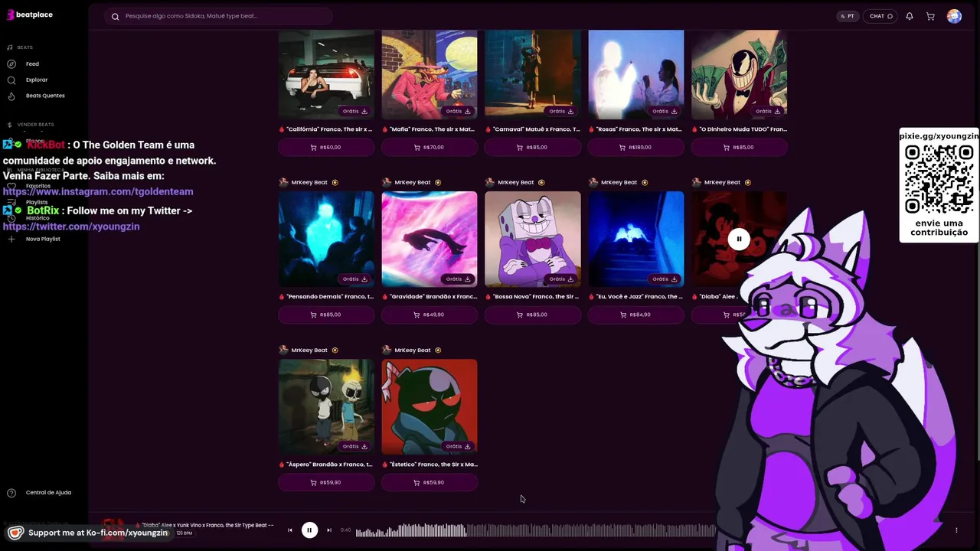Open MrKeey Beat profile above "Bossa Nova"
Image resolution: width=980 pixels, height=551 pixels.
tap(515, 182)
